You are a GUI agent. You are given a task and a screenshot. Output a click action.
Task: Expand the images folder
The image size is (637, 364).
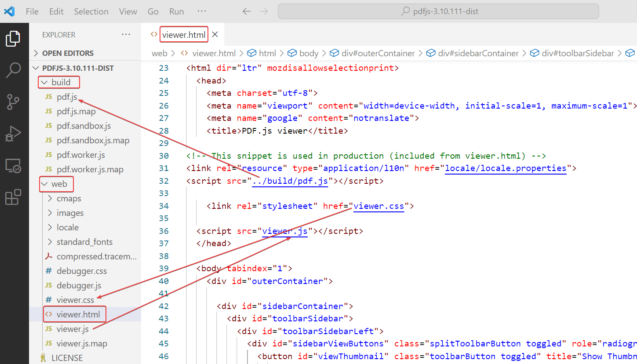click(85, 213)
